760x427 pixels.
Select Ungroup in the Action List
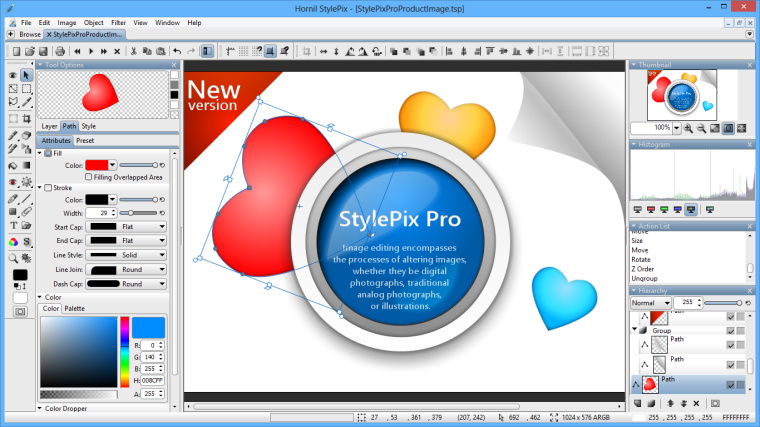644,279
